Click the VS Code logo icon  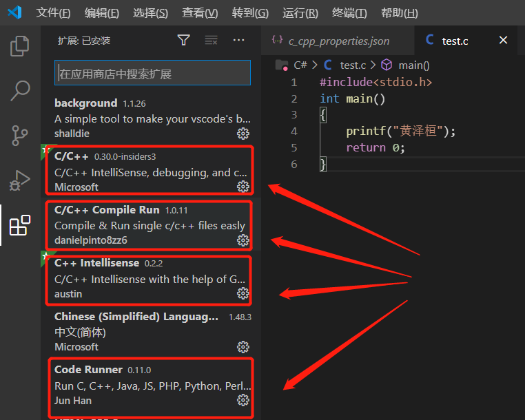click(x=14, y=12)
